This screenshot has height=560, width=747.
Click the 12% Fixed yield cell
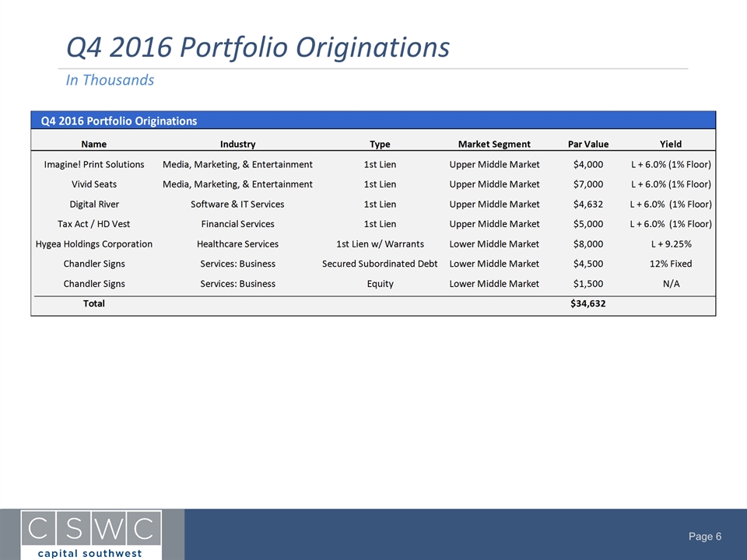pos(670,264)
